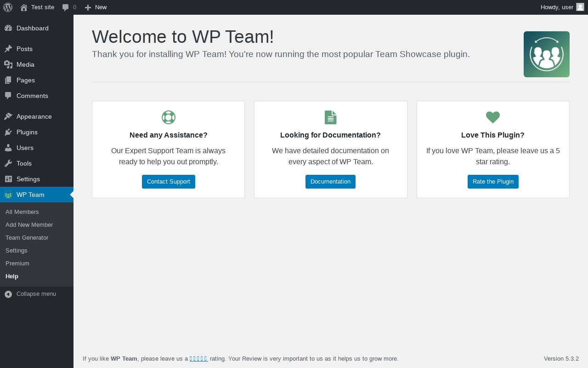Open the Dashboard menu item
588x368 pixels.
pos(37,28)
